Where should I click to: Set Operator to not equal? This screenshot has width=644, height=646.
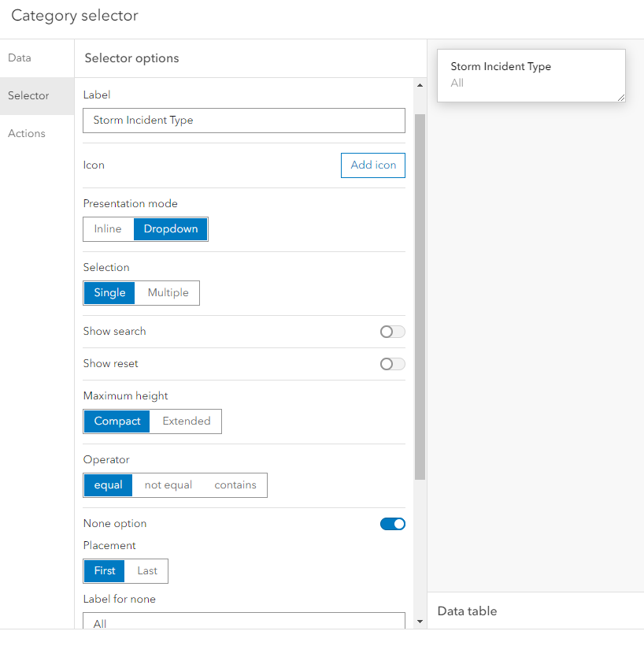click(x=168, y=484)
